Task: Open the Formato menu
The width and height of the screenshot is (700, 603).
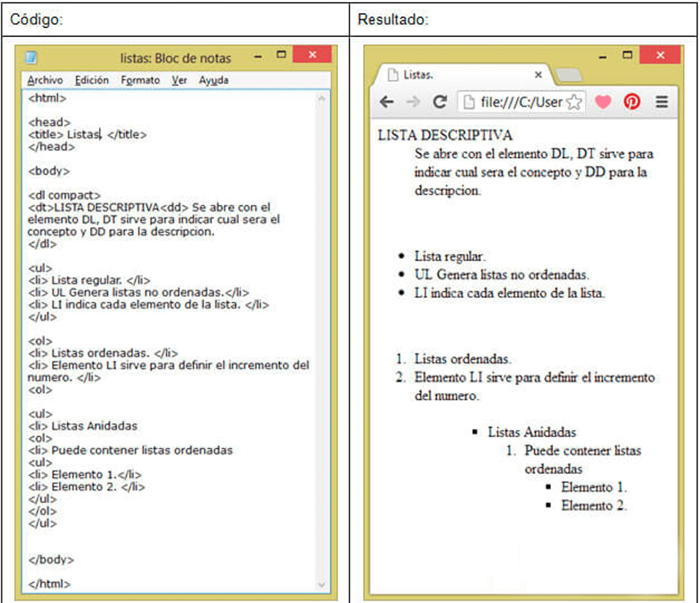Action: [x=139, y=80]
